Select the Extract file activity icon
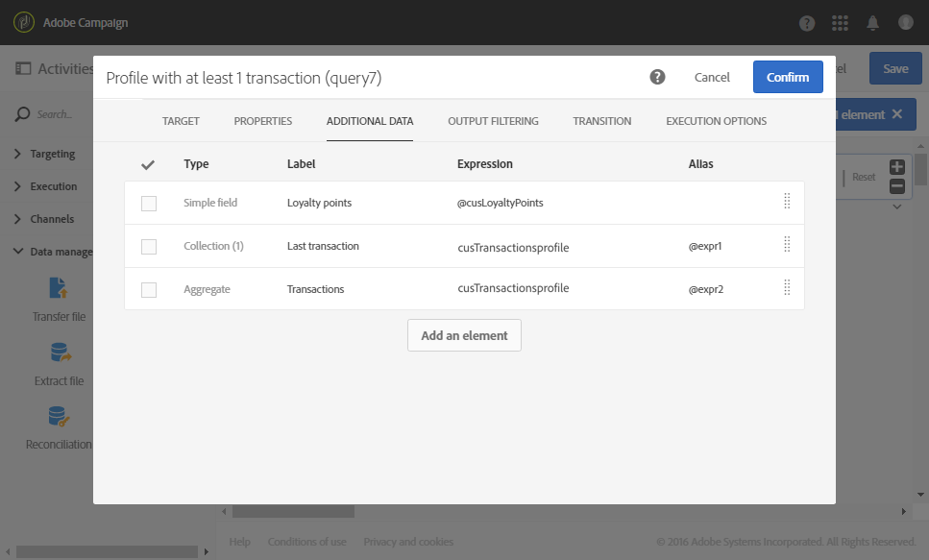Screen dimensions: 929x560 pyautogui.click(x=59, y=353)
